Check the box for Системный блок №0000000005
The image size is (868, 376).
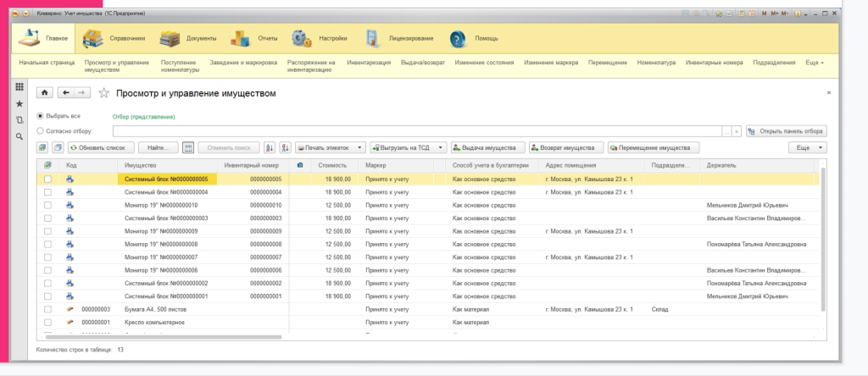tap(47, 180)
